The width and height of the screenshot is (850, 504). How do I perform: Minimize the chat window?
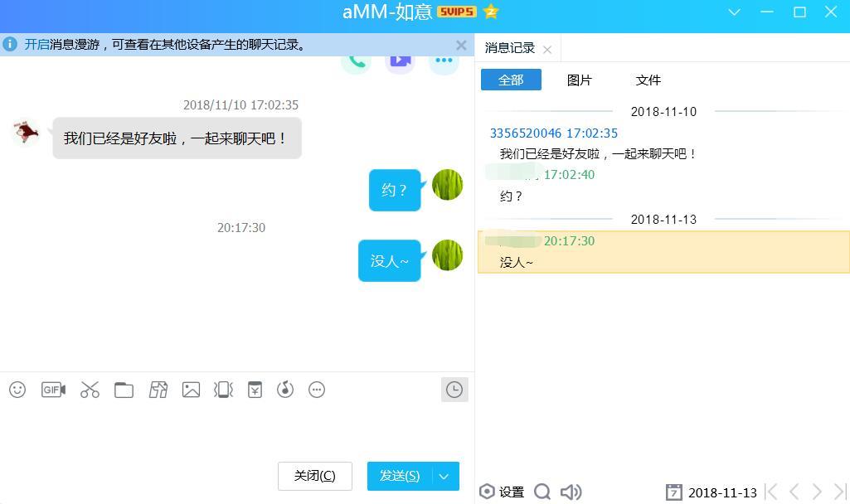coord(766,12)
